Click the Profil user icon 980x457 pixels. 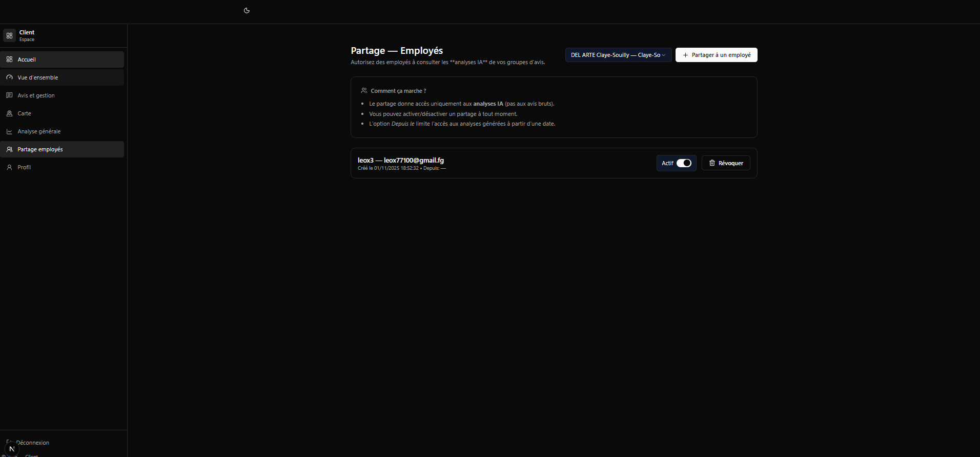pos(9,167)
